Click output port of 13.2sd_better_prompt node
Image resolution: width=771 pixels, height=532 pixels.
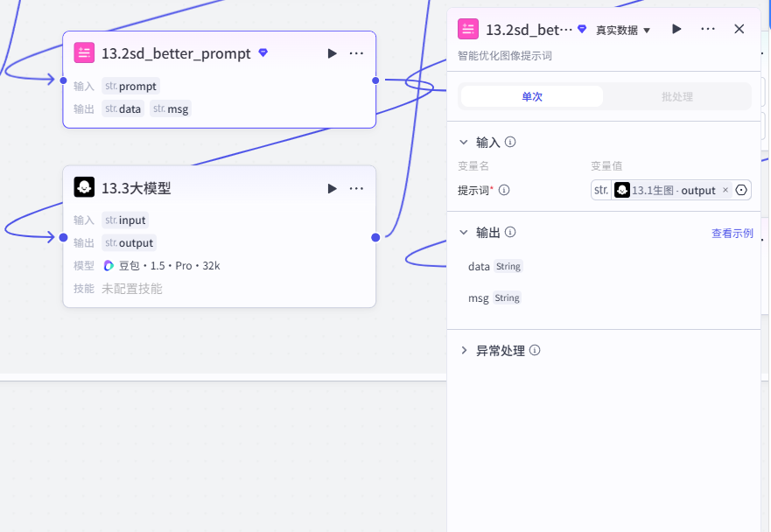point(375,80)
